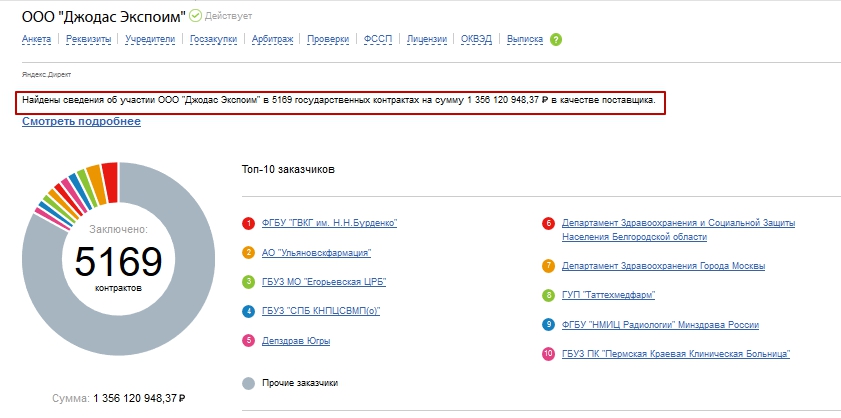Click the orange number 2 legend marker

tap(248, 253)
